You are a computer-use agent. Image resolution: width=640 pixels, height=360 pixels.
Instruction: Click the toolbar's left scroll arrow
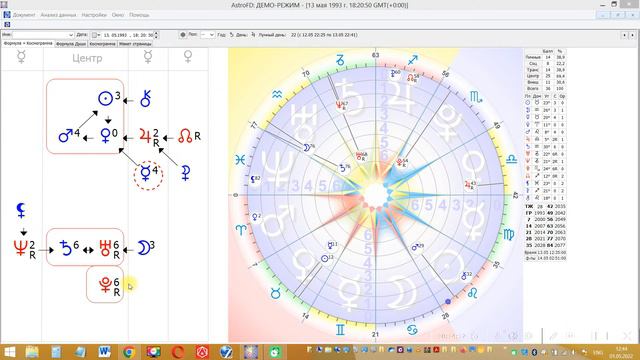[624, 35]
